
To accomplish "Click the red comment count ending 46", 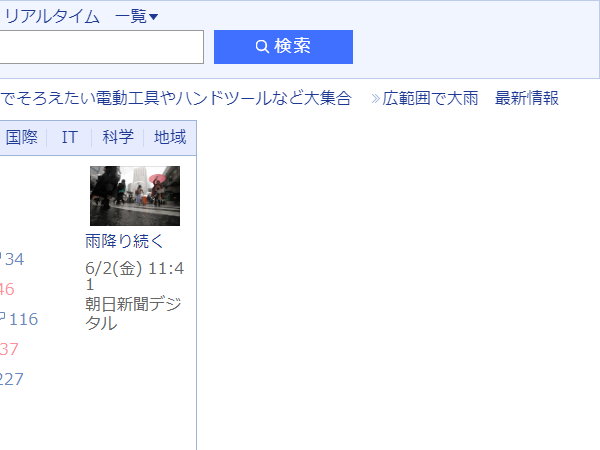I will click(7, 289).
